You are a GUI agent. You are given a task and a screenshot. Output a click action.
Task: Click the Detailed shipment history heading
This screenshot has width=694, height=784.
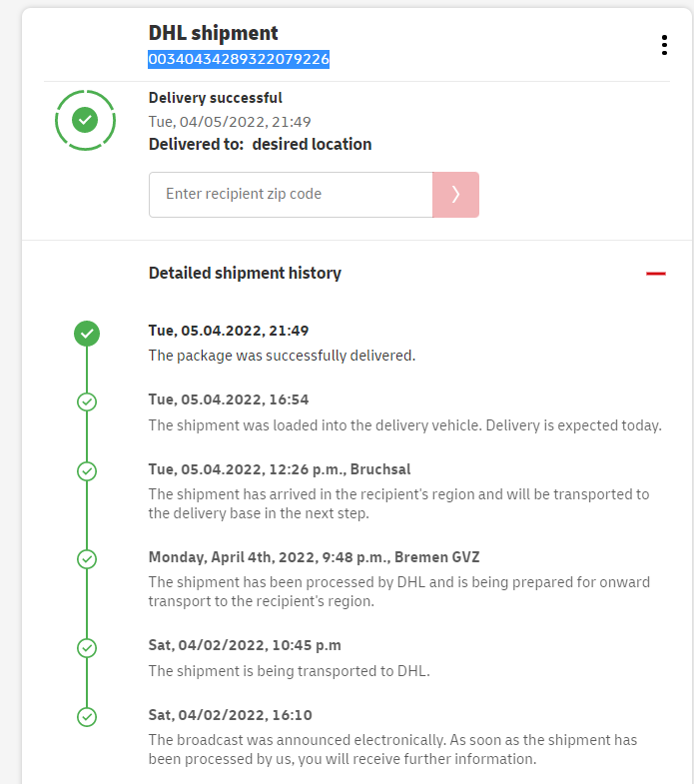(245, 273)
